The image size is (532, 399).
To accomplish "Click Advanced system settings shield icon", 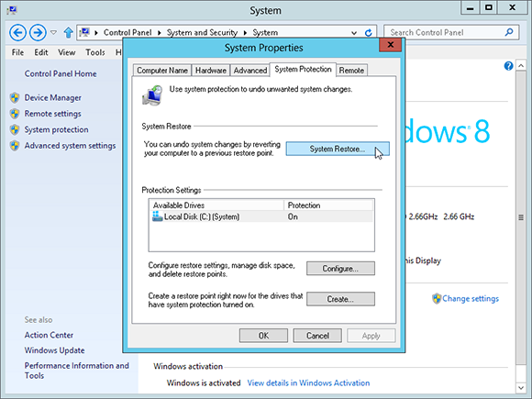I will 15,146.
